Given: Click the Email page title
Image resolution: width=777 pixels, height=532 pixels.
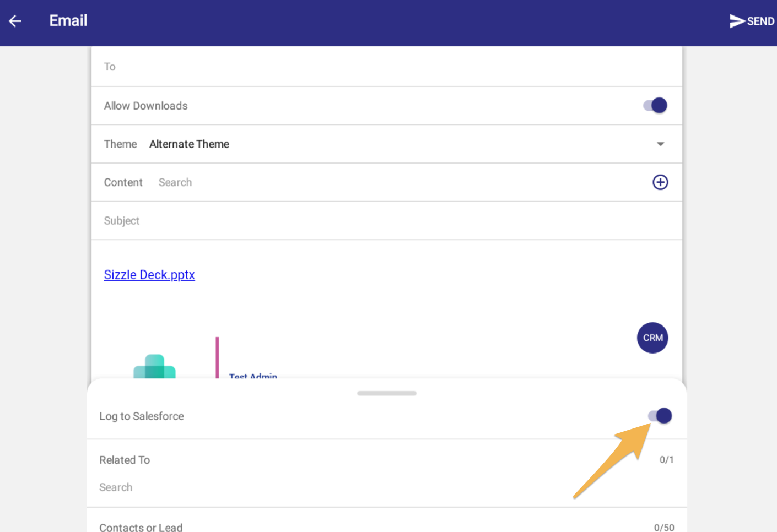Looking at the screenshot, I should point(68,21).
